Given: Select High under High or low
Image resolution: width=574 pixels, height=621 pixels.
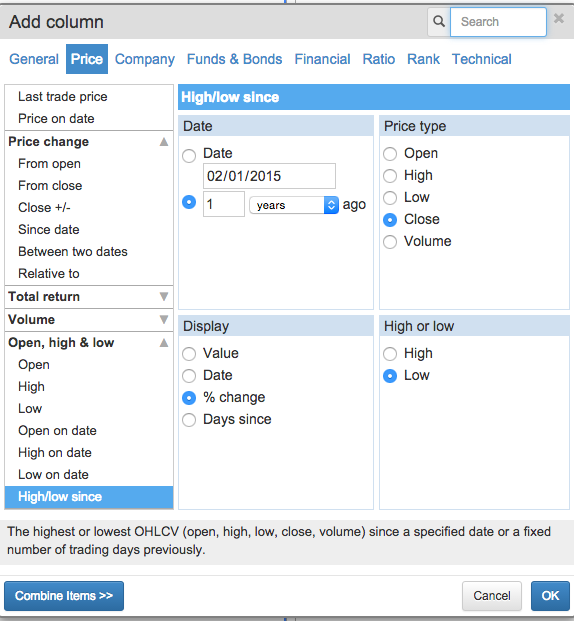Looking at the screenshot, I should point(390,354).
